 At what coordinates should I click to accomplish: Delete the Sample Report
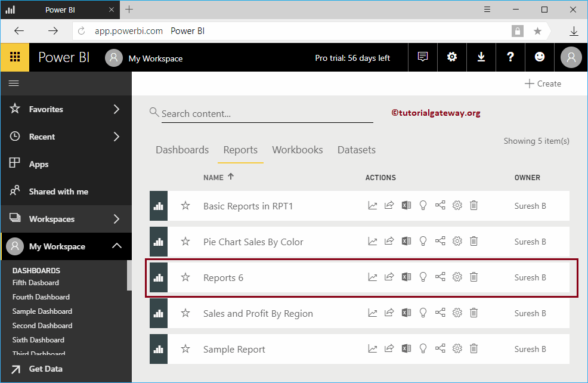pyautogui.click(x=474, y=348)
